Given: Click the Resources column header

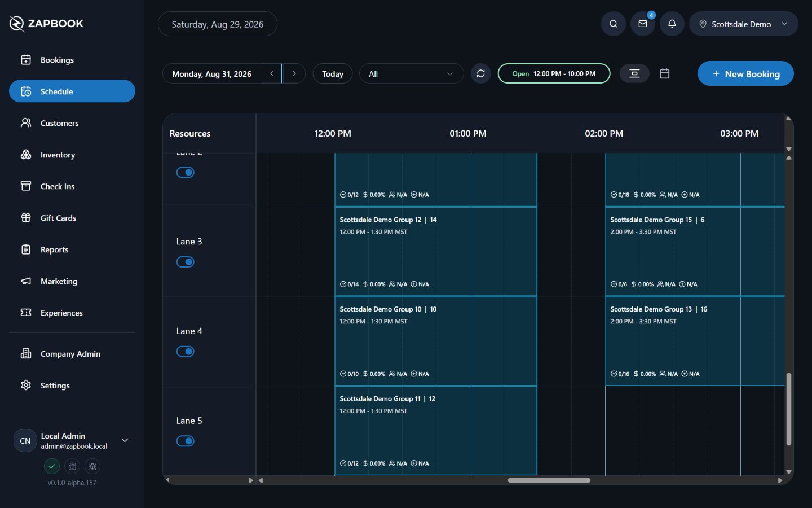Looking at the screenshot, I should click(x=190, y=134).
